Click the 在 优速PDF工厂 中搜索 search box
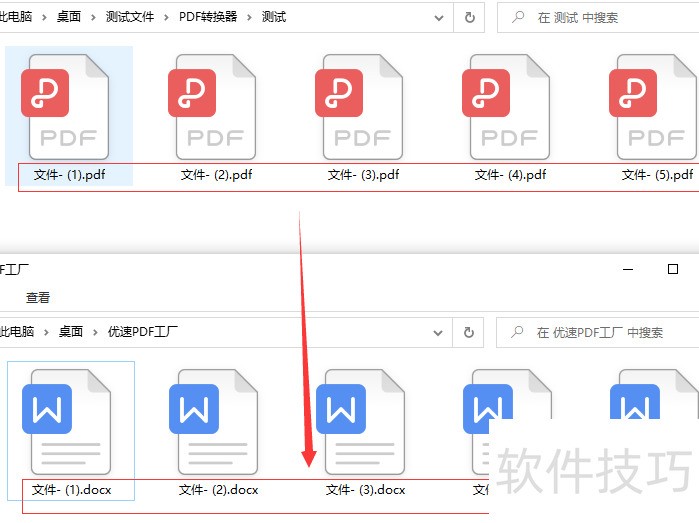The image size is (699, 523). (x=597, y=333)
